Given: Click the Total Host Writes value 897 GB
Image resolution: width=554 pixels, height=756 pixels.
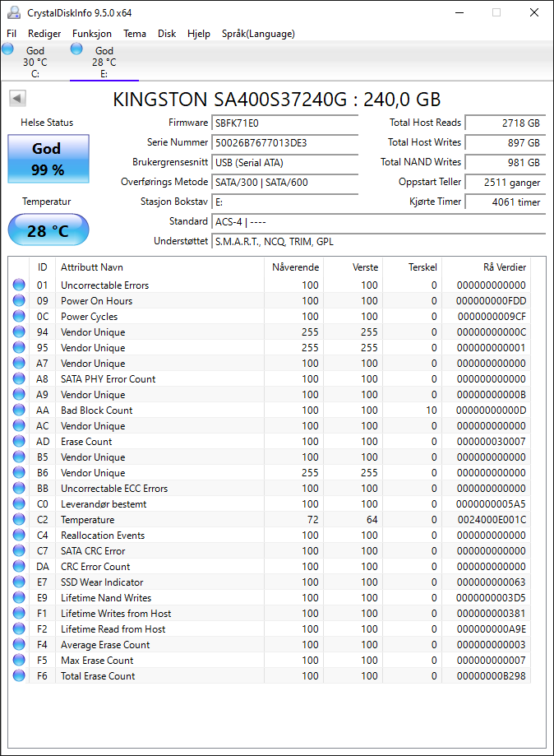Looking at the screenshot, I should pyautogui.click(x=506, y=142).
